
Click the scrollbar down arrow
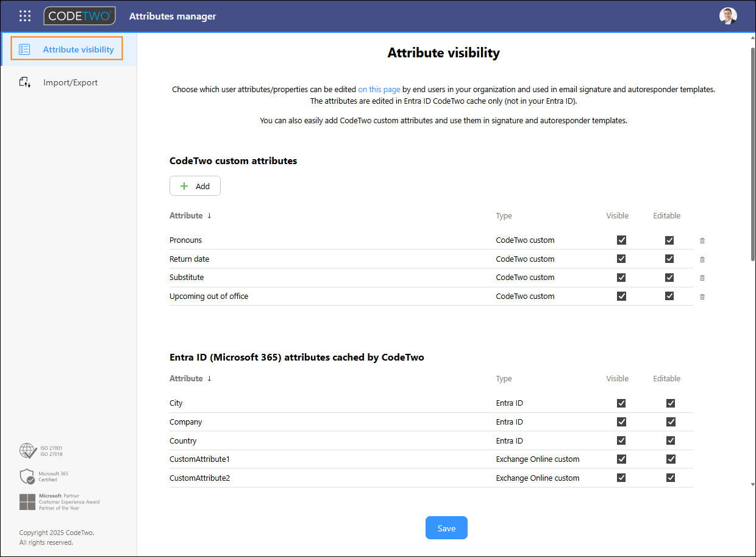pyautogui.click(x=752, y=484)
